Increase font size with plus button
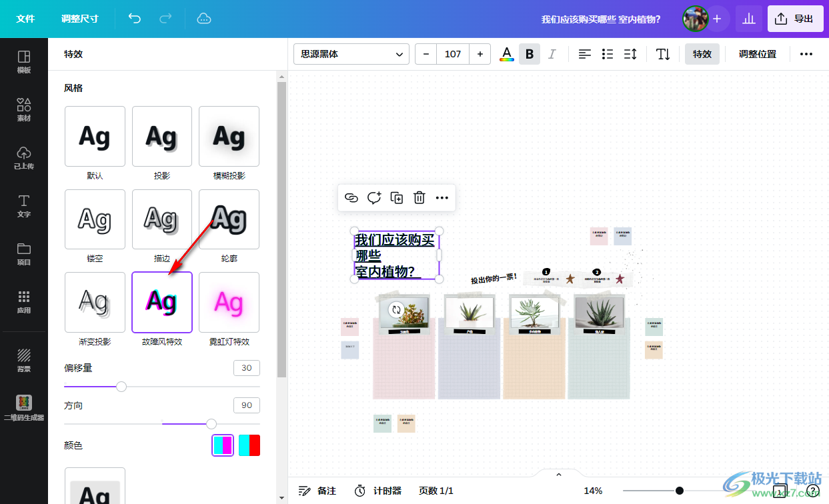 (480, 54)
